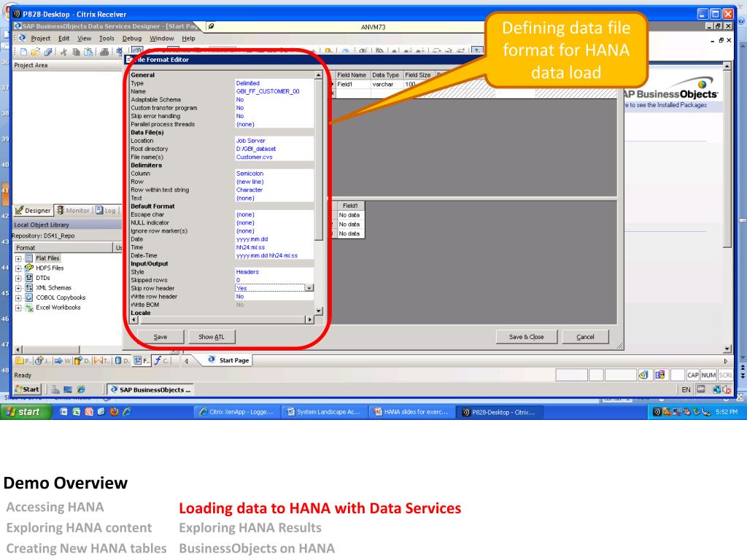
Task: Click the Show ATL button
Action: pos(211,337)
